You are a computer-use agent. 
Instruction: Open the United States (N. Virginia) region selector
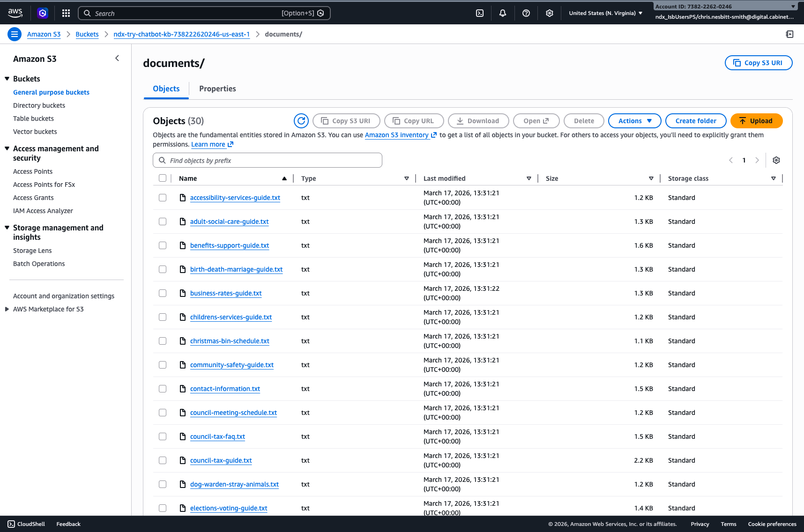tap(605, 13)
